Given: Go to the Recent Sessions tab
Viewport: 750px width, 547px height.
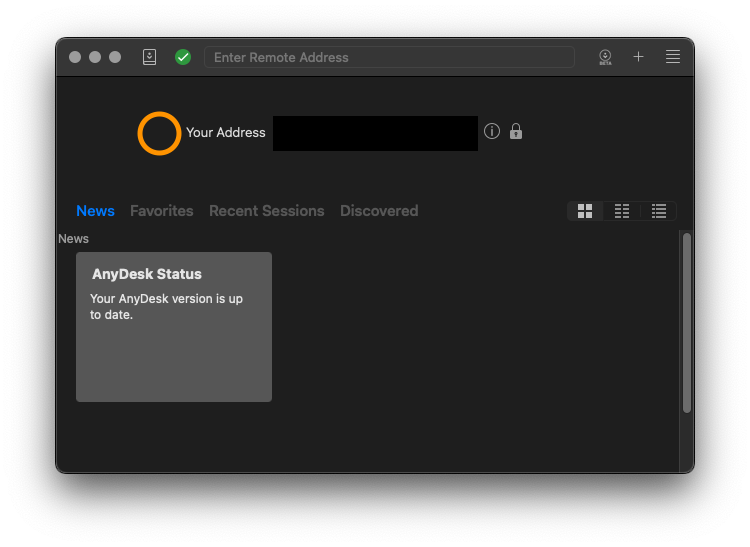Looking at the screenshot, I should tap(266, 211).
